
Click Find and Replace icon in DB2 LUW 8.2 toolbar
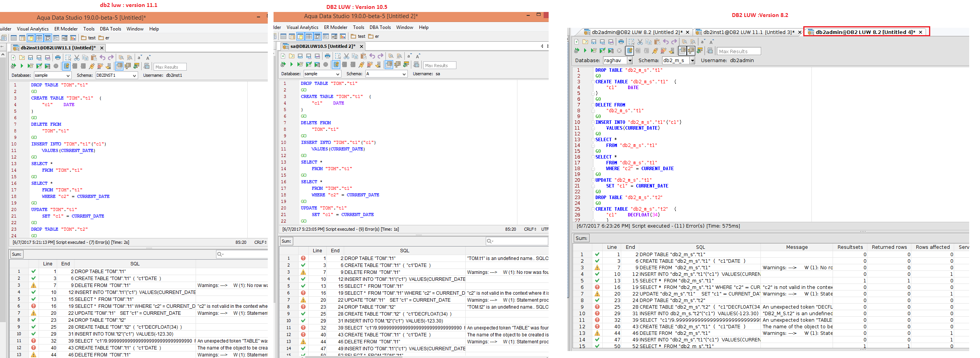point(693,42)
